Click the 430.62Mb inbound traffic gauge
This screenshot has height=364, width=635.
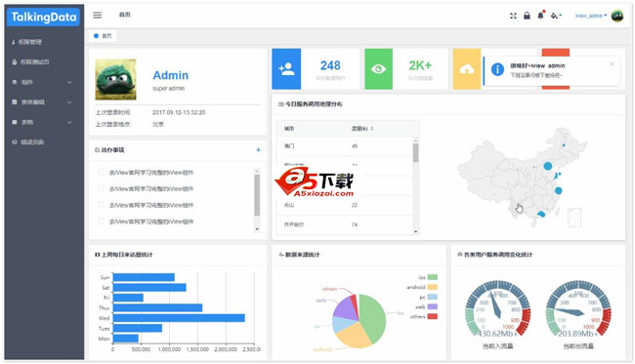[497, 309]
